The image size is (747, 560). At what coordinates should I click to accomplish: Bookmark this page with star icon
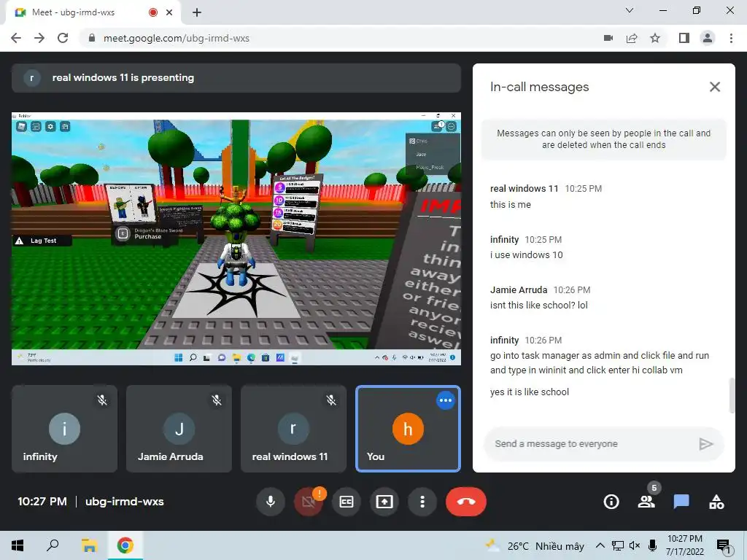(x=655, y=38)
